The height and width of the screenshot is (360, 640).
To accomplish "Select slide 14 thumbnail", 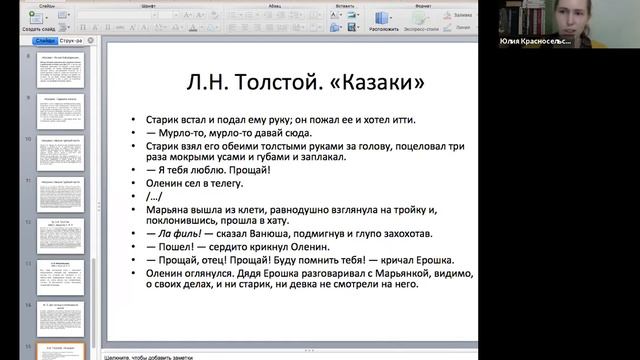I will (x=60, y=320).
